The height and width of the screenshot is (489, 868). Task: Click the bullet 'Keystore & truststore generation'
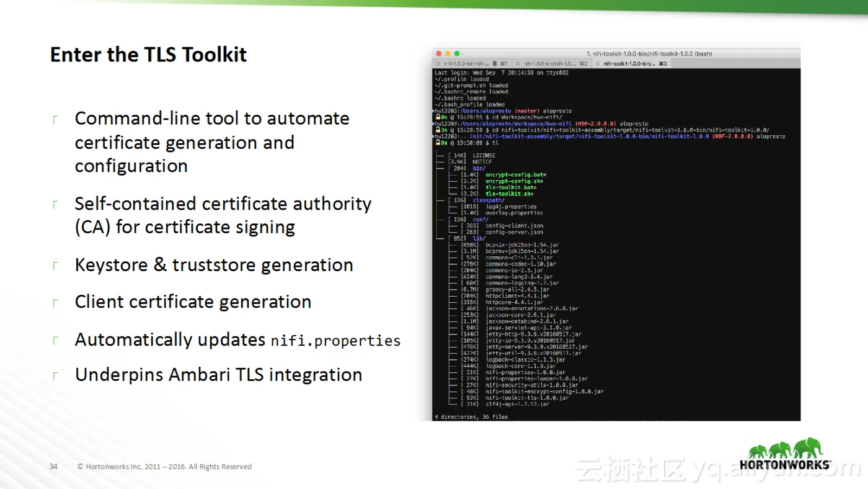pyautogui.click(x=214, y=265)
